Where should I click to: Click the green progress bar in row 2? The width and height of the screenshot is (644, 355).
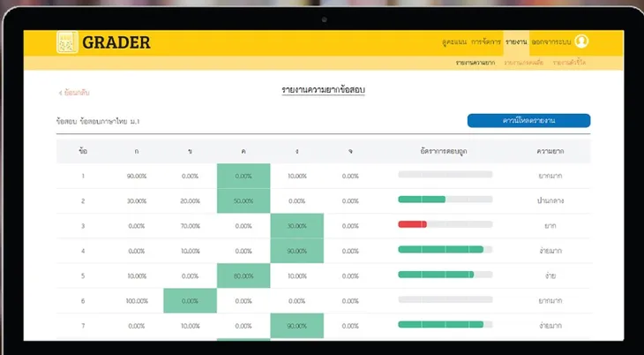pos(422,200)
